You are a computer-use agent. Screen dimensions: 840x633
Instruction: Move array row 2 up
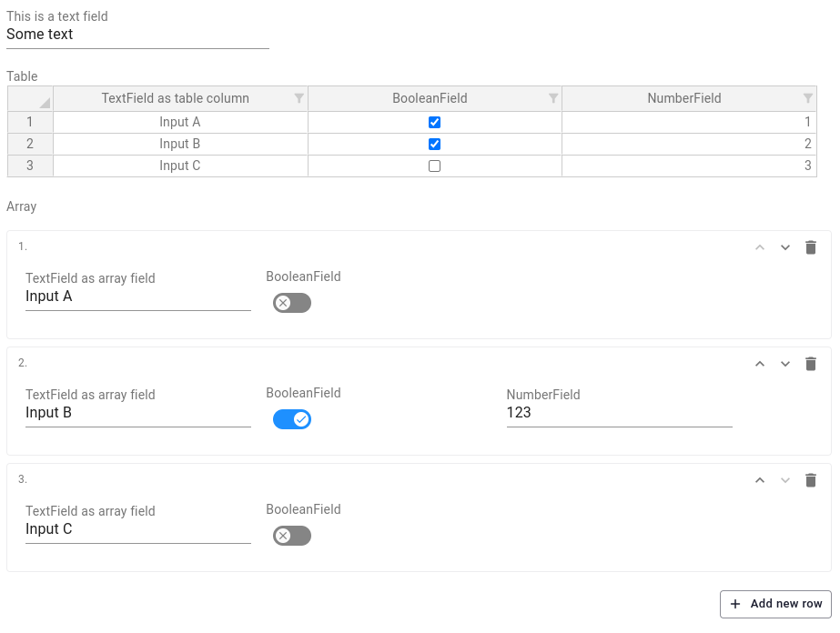(760, 364)
